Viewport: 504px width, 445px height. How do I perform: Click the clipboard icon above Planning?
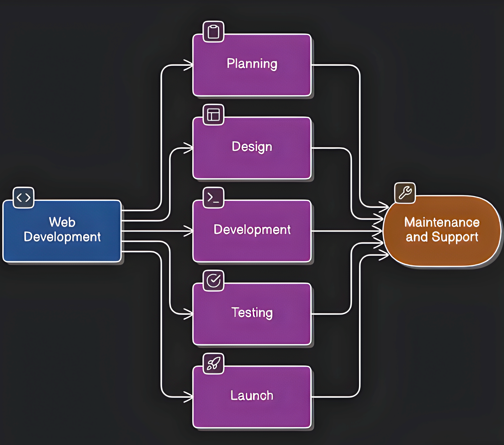point(213,32)
